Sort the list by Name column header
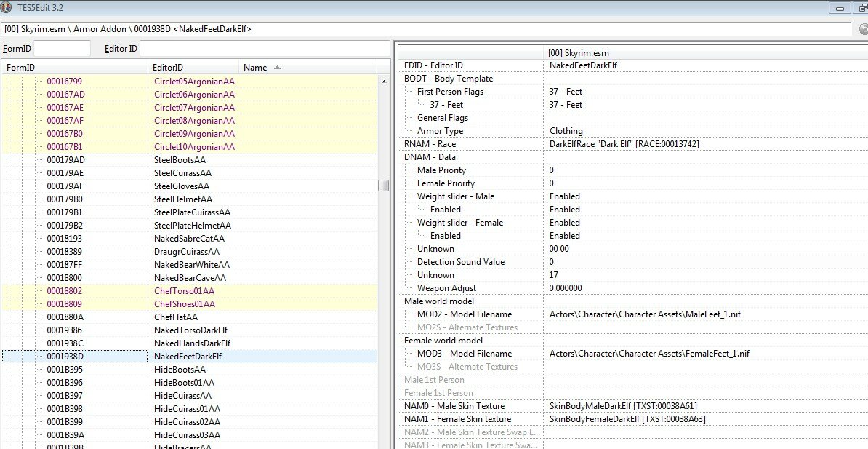868x449 pixels. (308, 68)
